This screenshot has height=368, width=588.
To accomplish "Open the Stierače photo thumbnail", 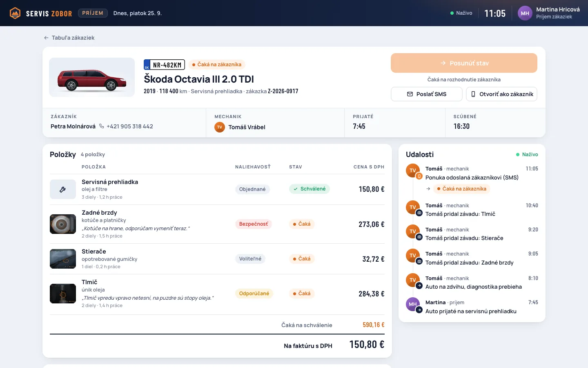I will [63, 259].
